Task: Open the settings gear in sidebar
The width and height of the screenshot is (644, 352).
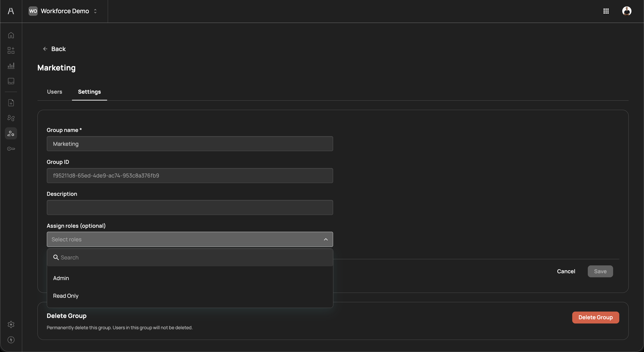Action: (x=11, y=324)
